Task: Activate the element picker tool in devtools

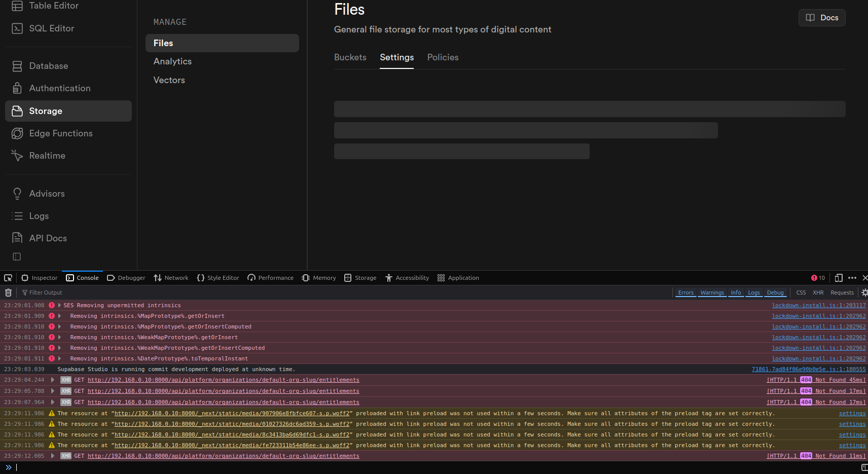Action: [8, 278]
